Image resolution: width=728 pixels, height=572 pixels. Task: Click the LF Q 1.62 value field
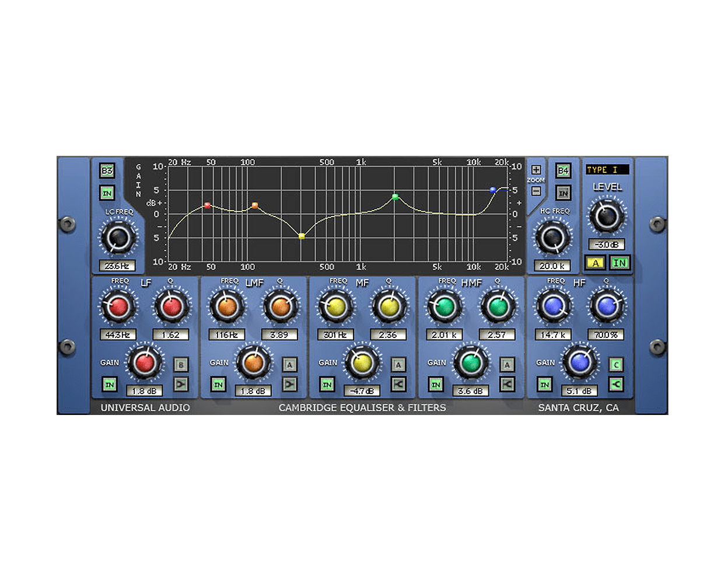tap(171, 335)
